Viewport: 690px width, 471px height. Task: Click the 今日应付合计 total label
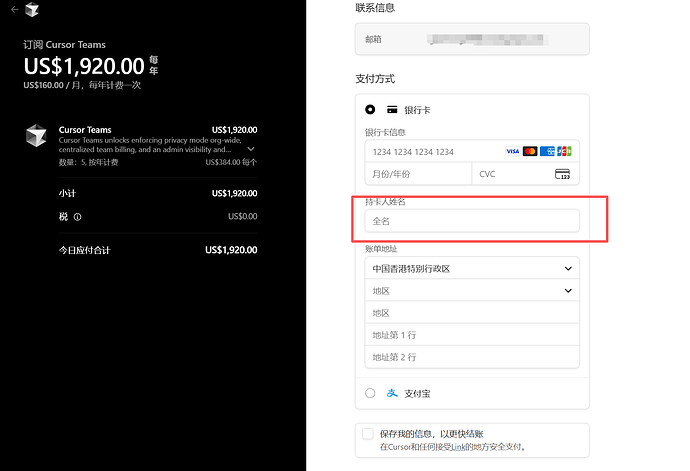[x=85, y=250]
